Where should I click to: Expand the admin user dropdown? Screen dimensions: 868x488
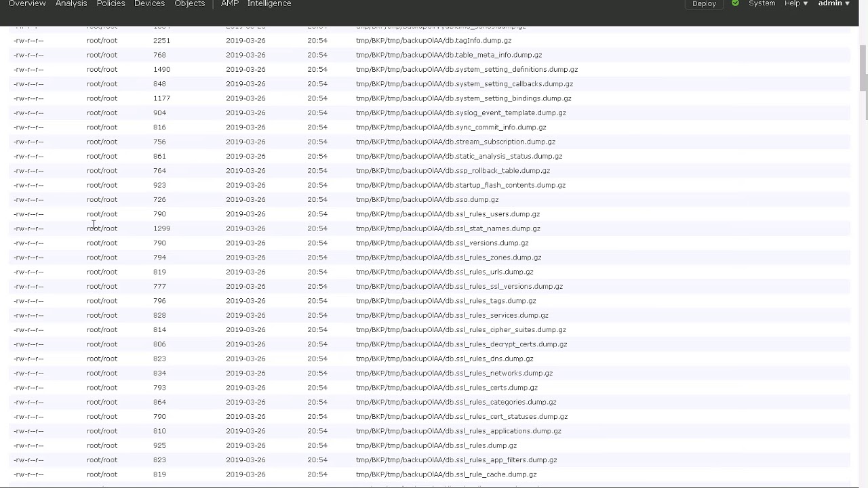tap(834, 3)
